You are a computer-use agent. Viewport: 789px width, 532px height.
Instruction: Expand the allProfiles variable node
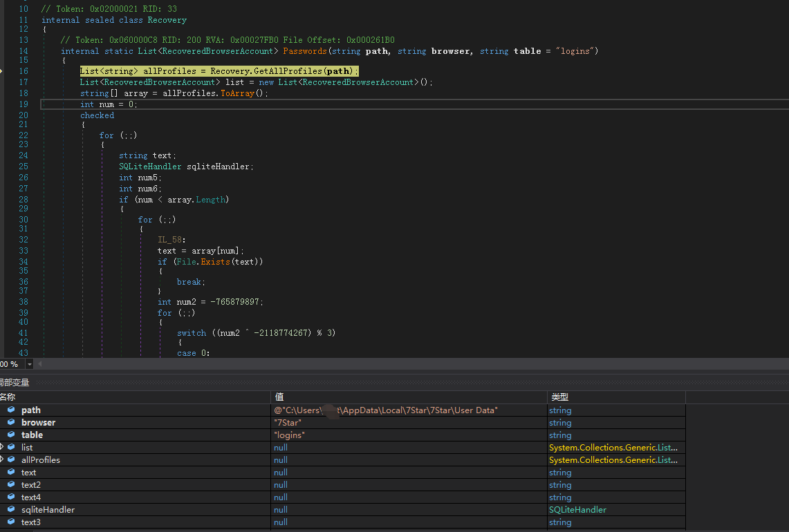[x=2, y=460]
